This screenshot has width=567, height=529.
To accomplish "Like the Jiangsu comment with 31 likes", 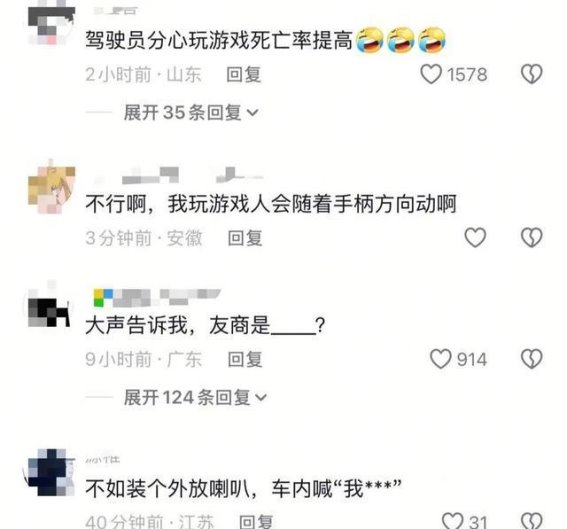I will (x=453, y=521).
